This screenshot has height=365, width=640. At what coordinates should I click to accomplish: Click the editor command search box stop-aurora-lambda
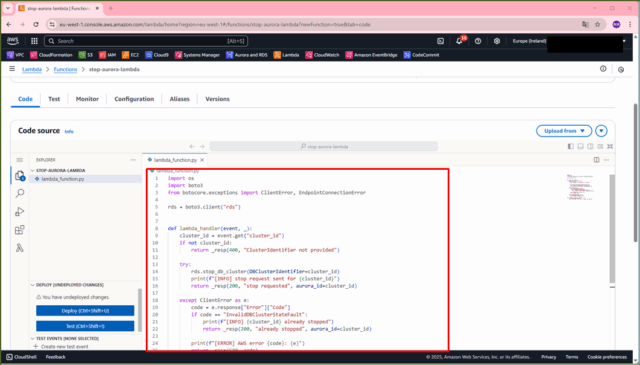324,146
